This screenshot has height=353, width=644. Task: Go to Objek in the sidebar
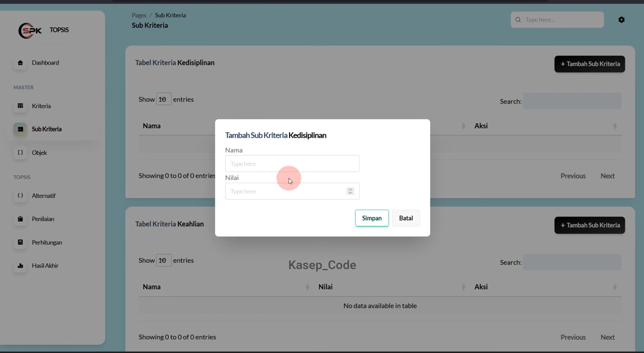tap(39, 153)
